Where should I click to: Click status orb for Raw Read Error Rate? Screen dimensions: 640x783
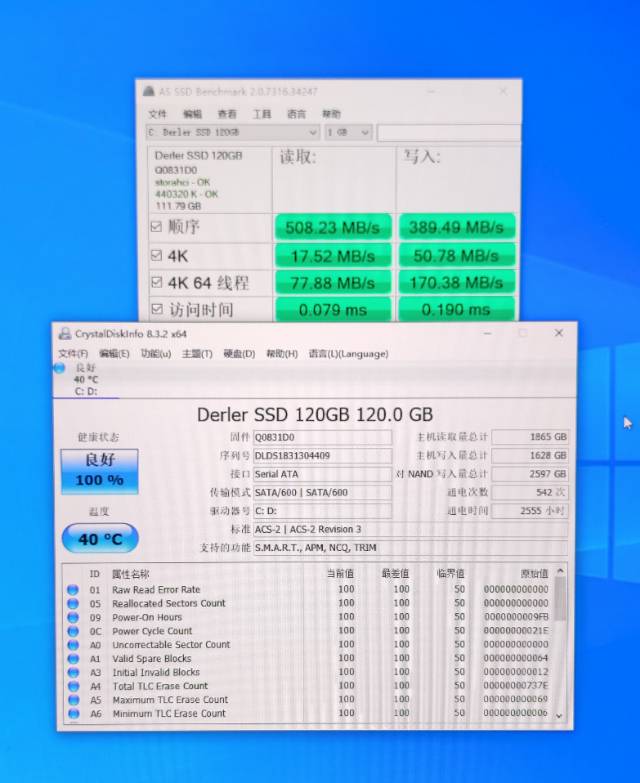pyautogui.click(x=72, y=590)
